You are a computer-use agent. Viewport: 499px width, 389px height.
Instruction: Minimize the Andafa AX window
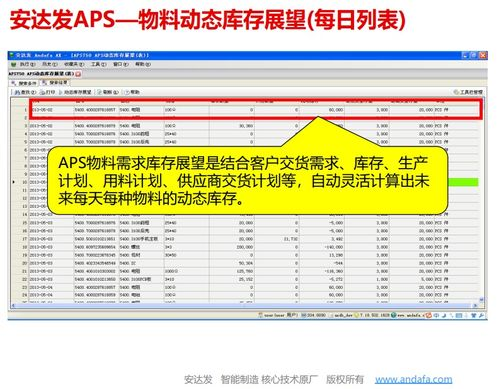465,55
